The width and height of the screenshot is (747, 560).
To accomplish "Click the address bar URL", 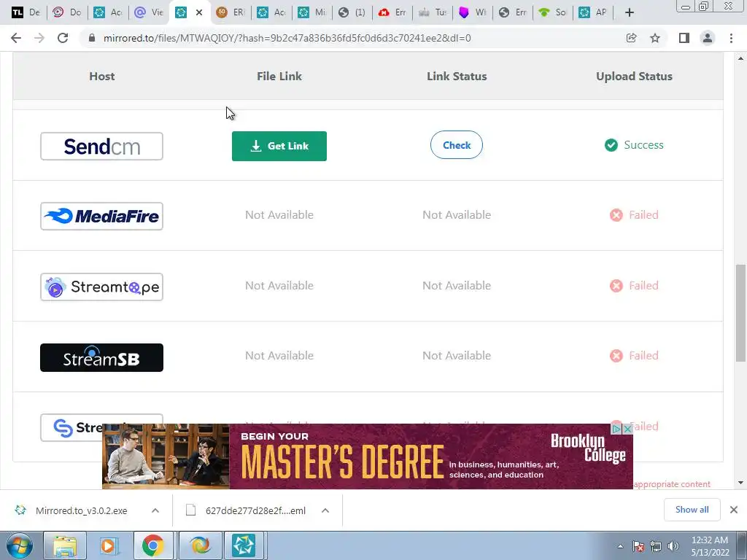I will click(x=287, y=38).
